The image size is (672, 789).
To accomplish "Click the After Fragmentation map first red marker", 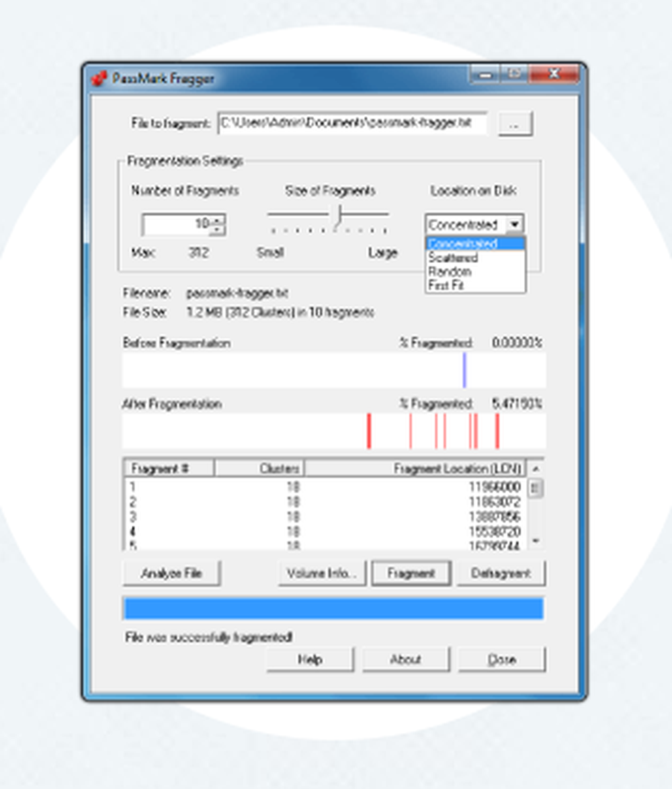I will click(369, 431).
